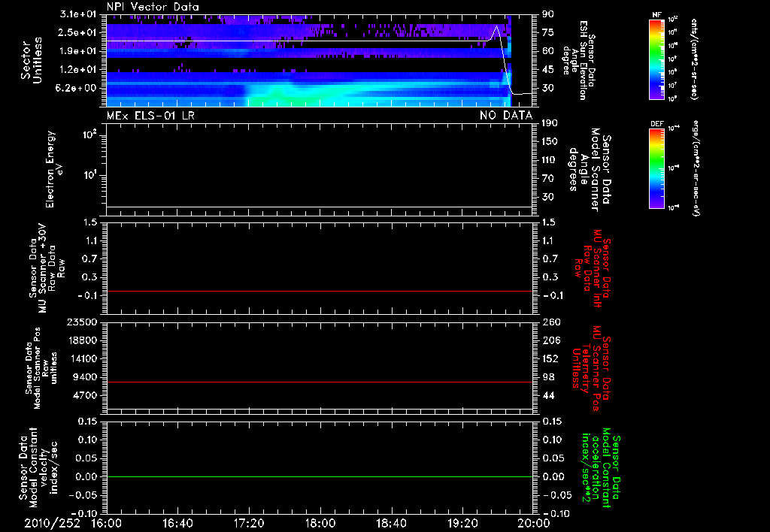
Task: Click the green line in velocity plot
Action: 319,476
